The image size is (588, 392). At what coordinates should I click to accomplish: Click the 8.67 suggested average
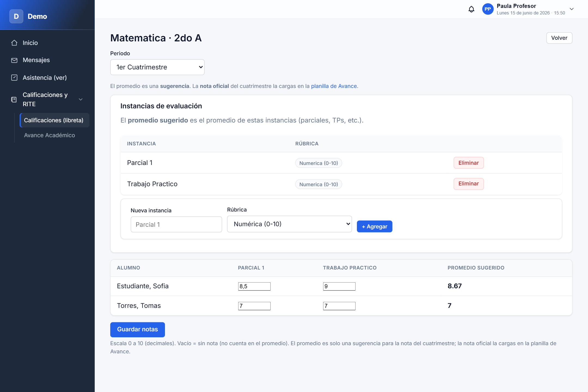(x=455, y=286)
